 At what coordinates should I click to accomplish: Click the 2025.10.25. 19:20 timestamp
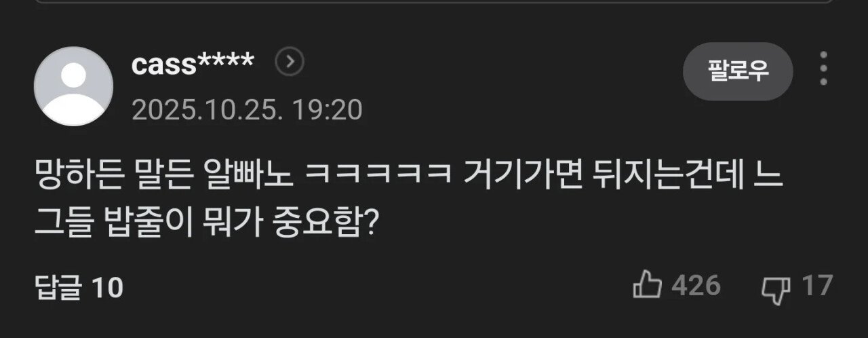(247, 109)
